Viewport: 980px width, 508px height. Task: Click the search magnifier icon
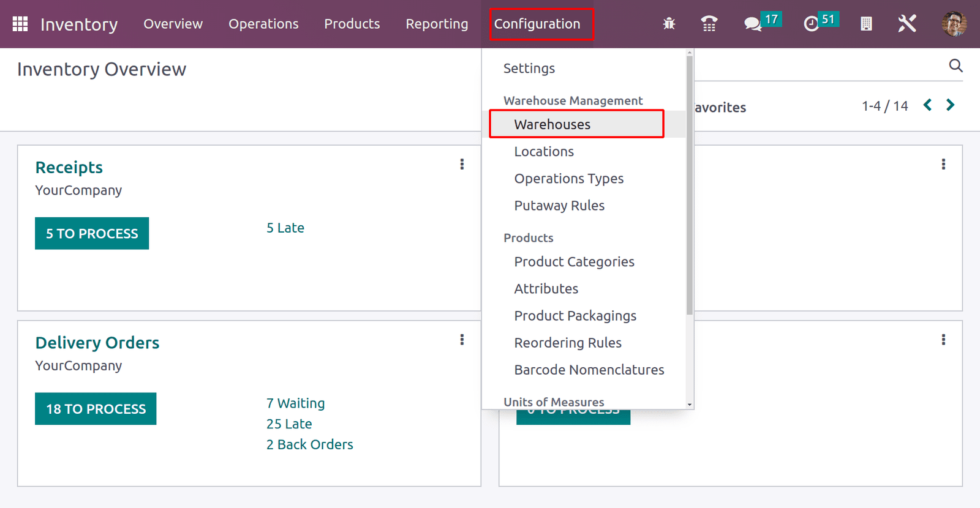(x=956, y=65)
